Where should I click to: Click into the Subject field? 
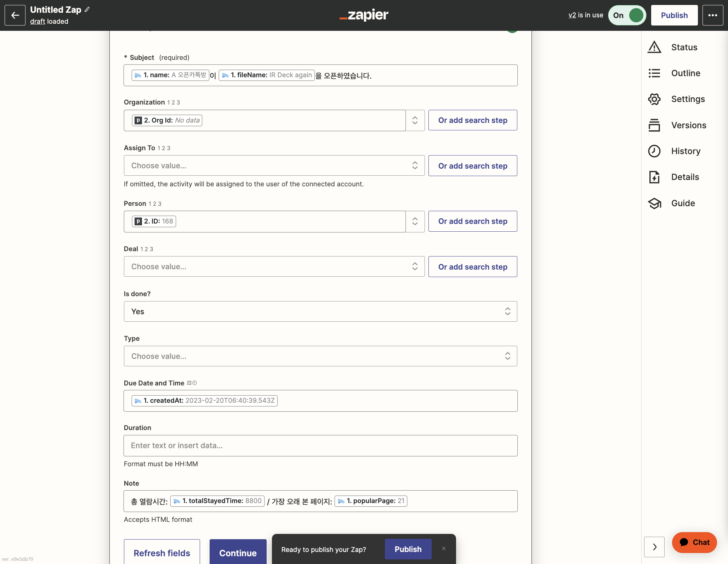(x=320, y=75)
